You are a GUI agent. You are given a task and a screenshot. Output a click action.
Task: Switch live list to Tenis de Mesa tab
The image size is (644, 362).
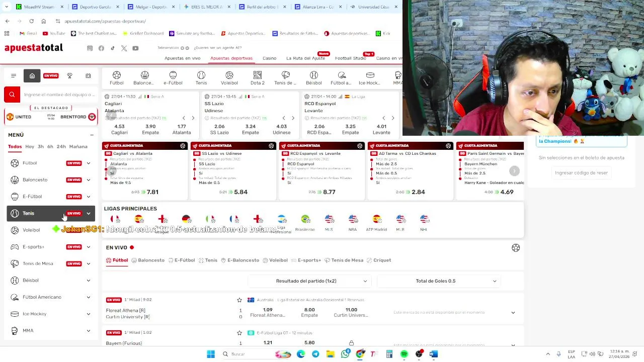pos(344,260)
